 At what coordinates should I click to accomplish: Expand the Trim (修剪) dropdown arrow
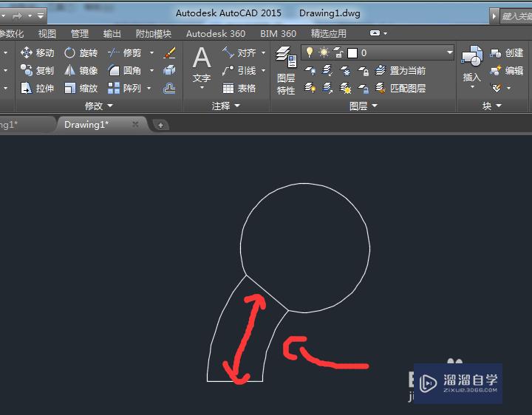(x=151, y=52)
